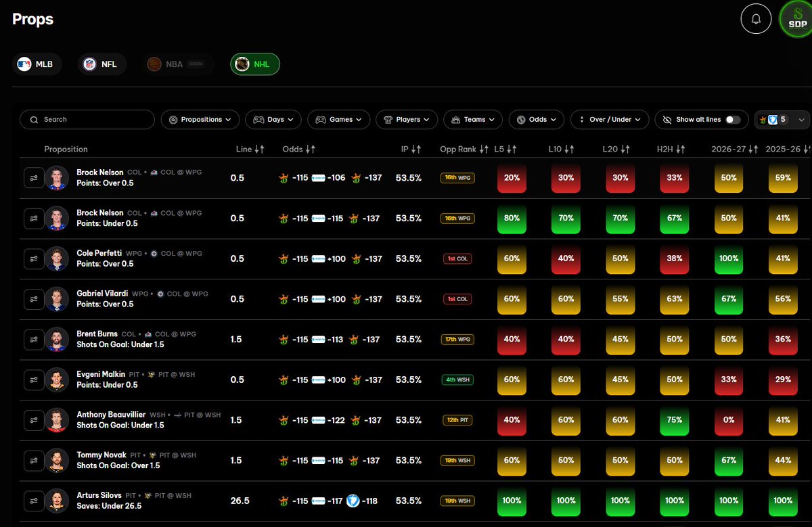Viewport: 812px width, 527px height.
Task: Click compare icon for Brent Burns row
Action: [33, 340]
